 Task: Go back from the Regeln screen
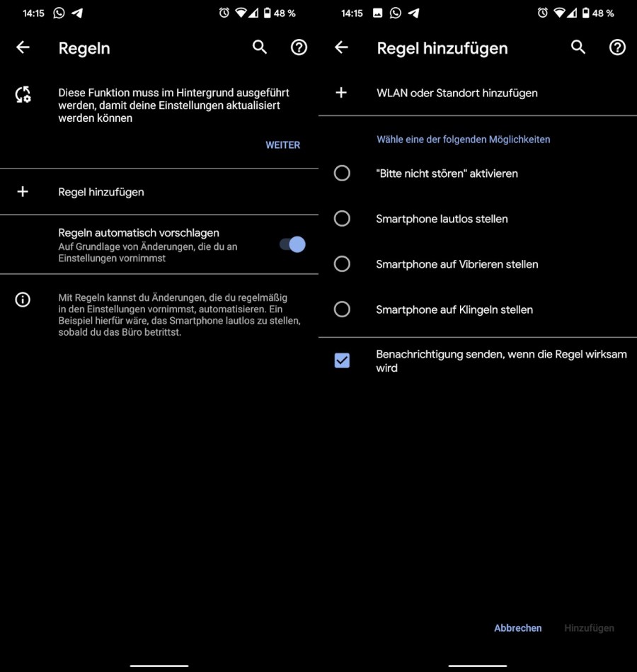coord(23,47)
